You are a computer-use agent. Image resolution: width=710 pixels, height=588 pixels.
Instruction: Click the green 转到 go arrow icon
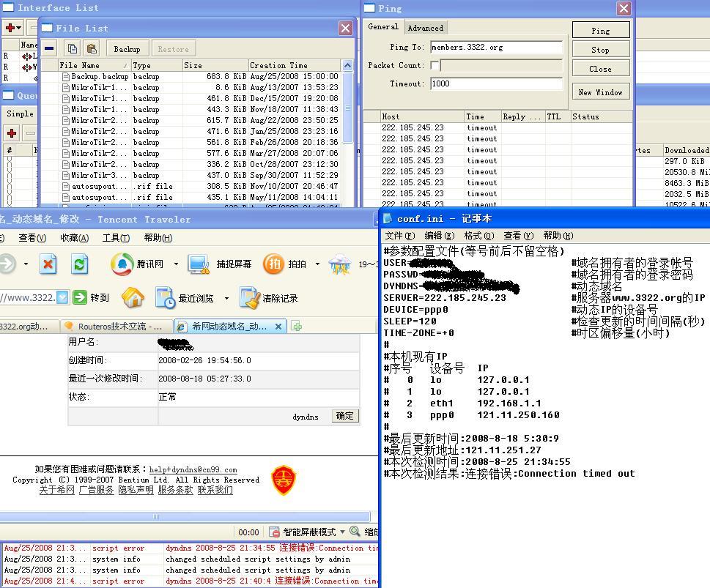pyautogui.click(x=80, y=297)
